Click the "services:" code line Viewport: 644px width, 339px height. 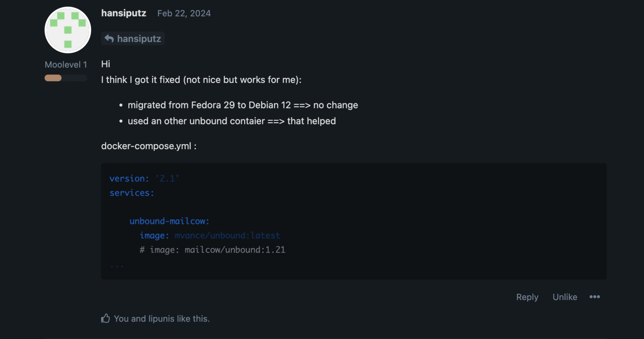131,193
